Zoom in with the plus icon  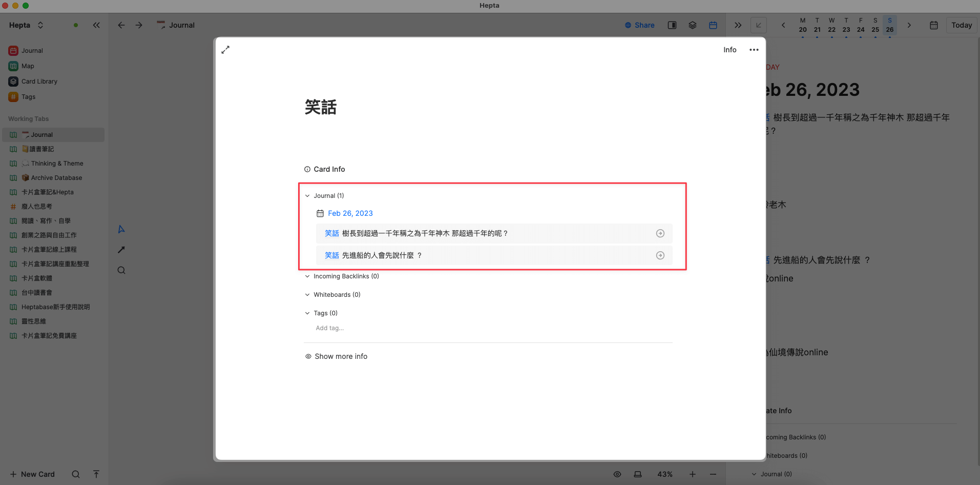(692, 474)
